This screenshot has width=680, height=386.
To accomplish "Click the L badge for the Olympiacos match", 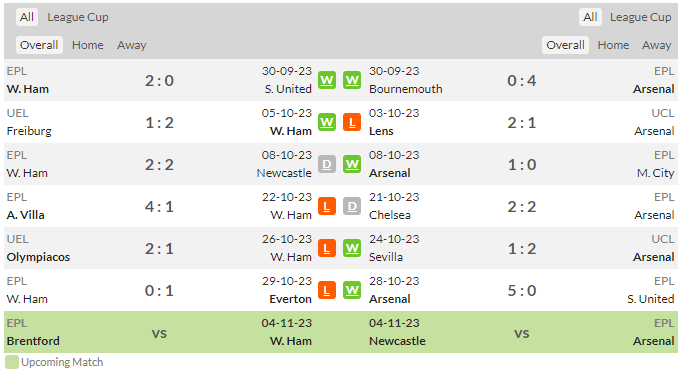I will pos(327,249).
